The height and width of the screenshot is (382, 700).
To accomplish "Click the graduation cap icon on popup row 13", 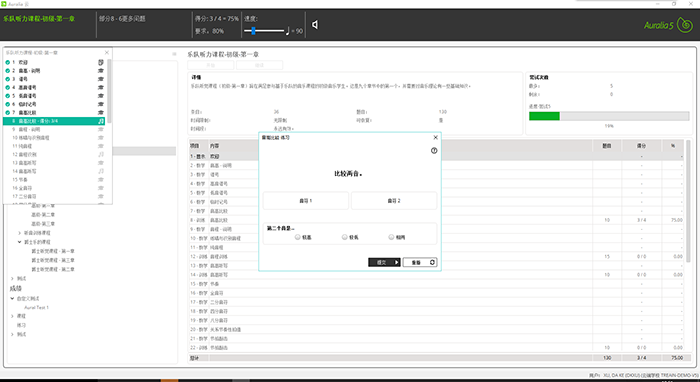I will point(101,163).
